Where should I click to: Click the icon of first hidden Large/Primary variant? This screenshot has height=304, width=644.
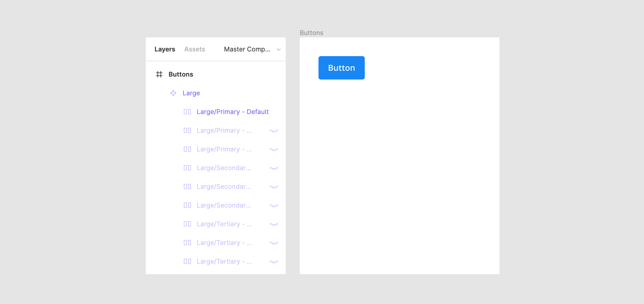pyautogui.click(x=187, y=130)
